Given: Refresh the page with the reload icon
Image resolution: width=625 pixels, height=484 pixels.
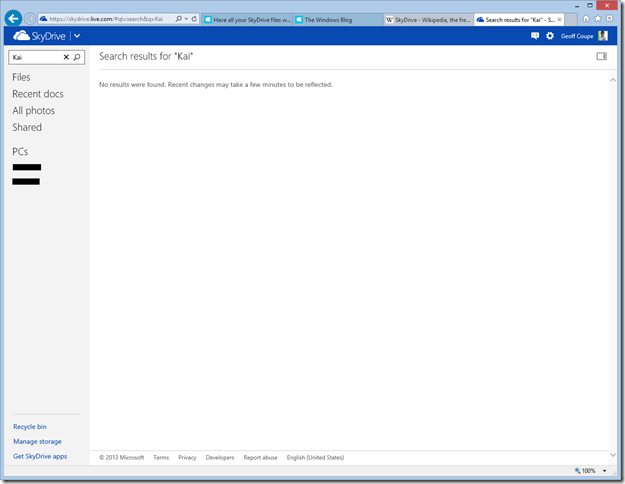Looking at the screenshot, I should click(x=194, y=18).
